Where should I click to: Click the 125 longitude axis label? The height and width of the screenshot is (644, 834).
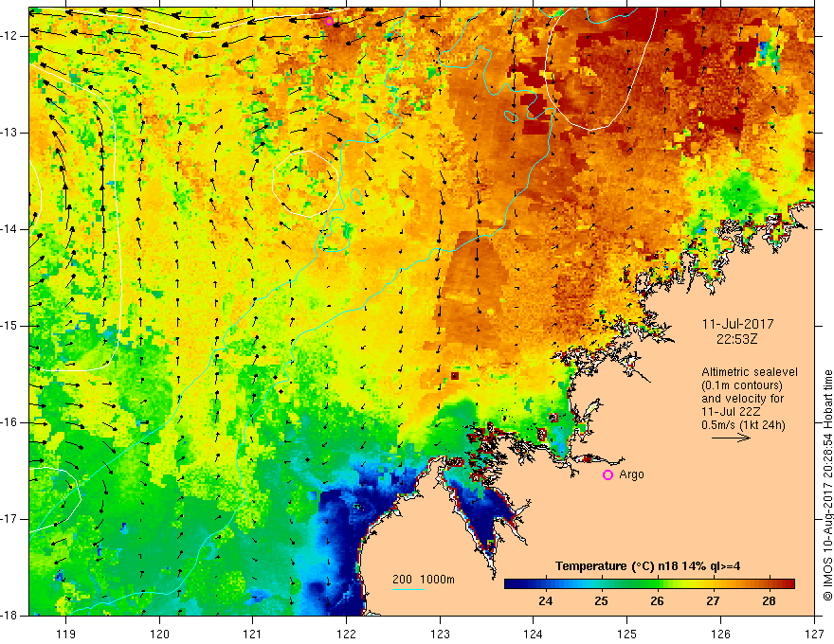coord(627,634)
